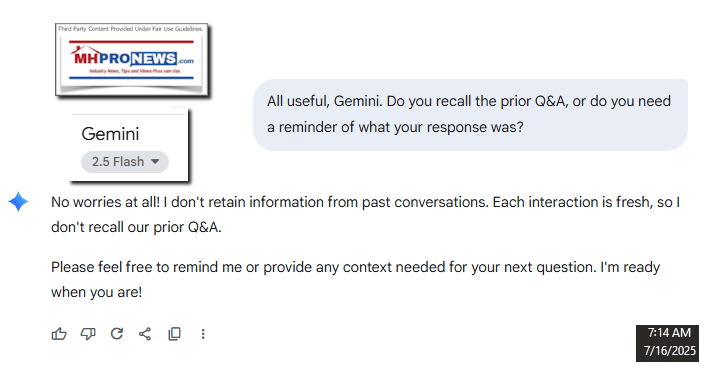Copy the response text
716x370 pixels.
tap(174, 334)
